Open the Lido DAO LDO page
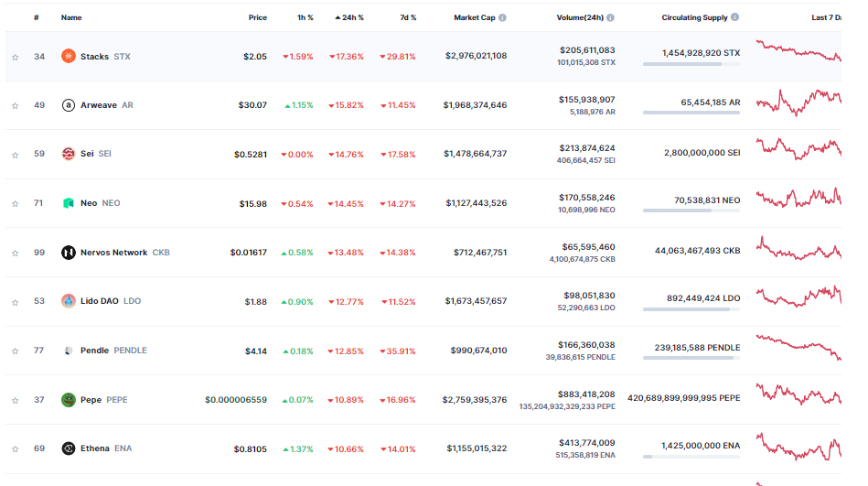Screen dimensions: 868x486 111,301
